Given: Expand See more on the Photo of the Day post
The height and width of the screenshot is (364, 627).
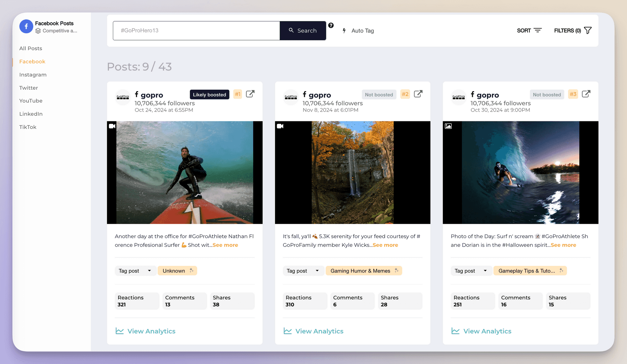Looking at the screenshot, I should (563, 245).
